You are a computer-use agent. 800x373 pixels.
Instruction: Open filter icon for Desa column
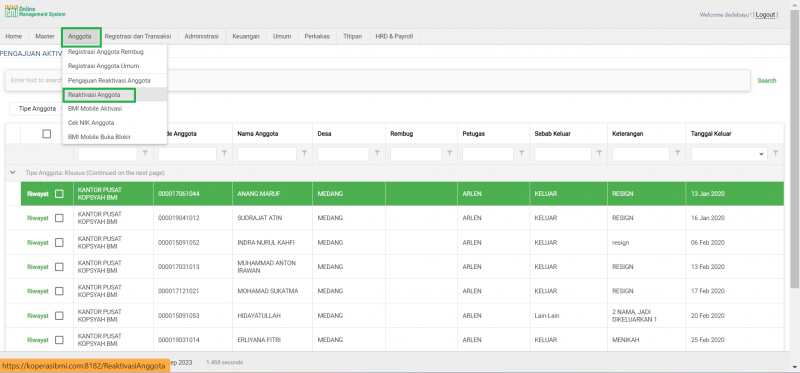coord(377,154)
